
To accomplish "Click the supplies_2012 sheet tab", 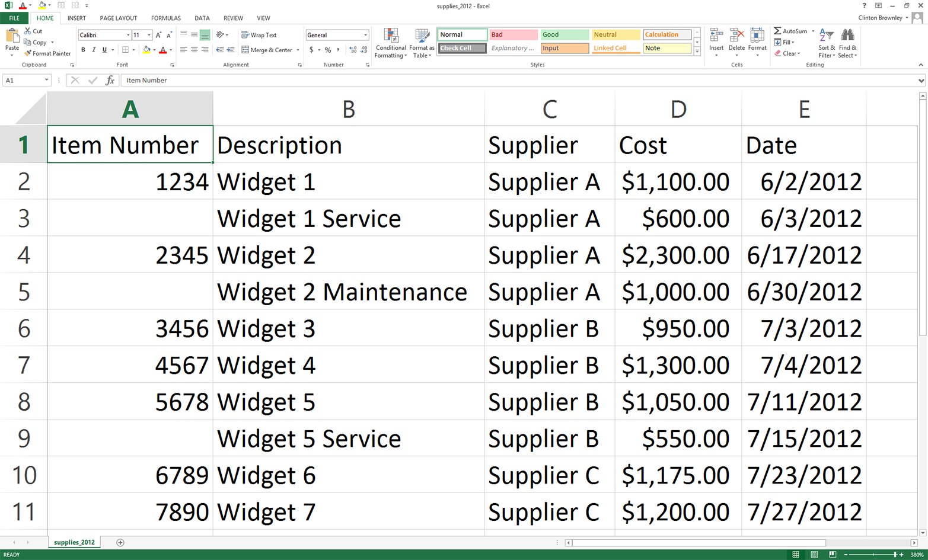I will pos(74,542).
